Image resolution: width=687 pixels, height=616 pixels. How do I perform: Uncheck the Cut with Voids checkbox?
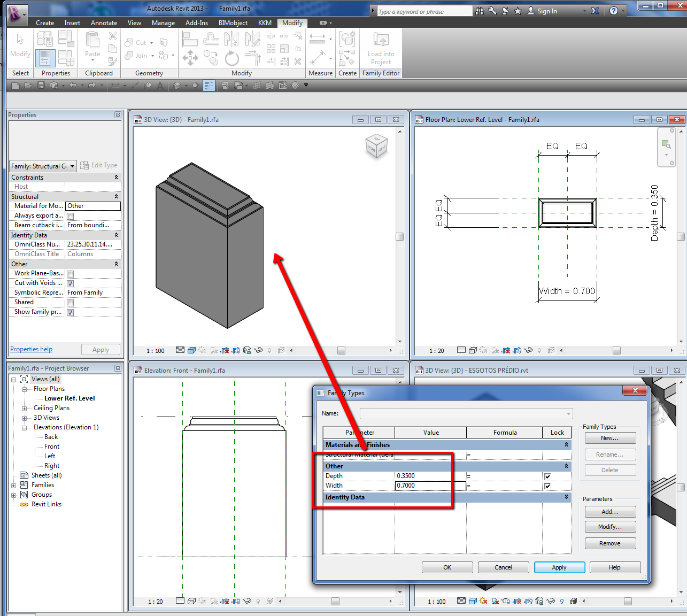point(70,283)
